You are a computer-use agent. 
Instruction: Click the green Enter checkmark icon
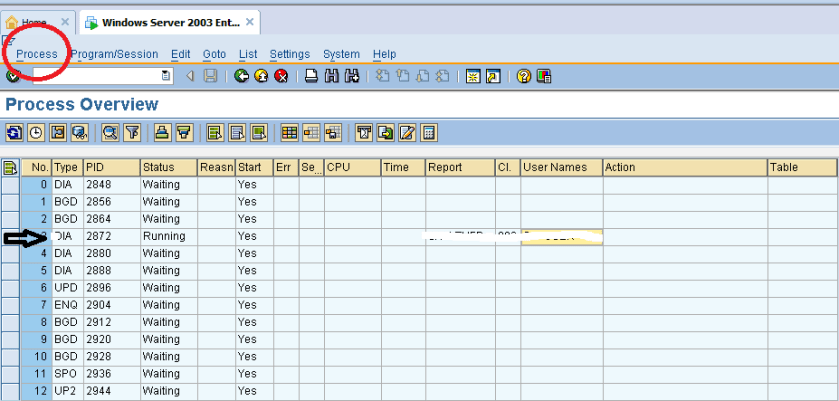pyautogui.click(x=12, y=76)
